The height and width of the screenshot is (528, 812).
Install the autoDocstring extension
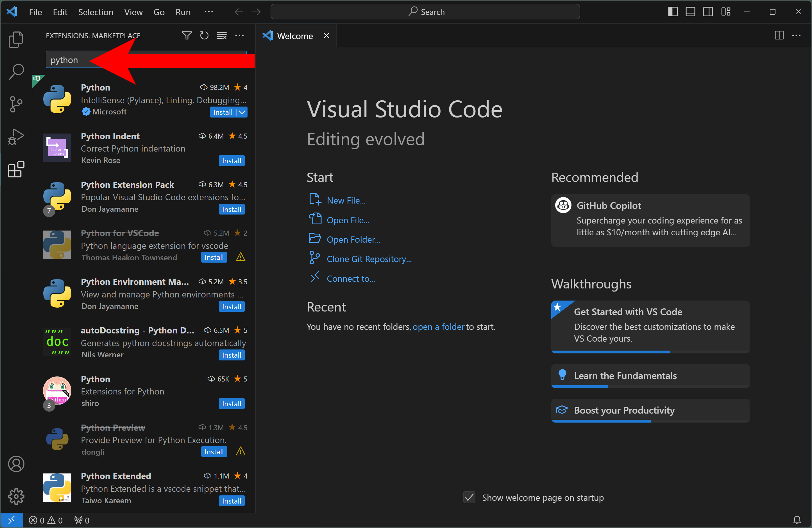[232, 355]
